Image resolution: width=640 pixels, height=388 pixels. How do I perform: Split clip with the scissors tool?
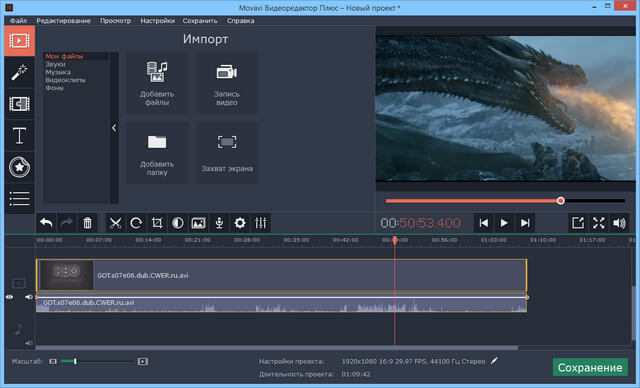click(x=116, y=223)
